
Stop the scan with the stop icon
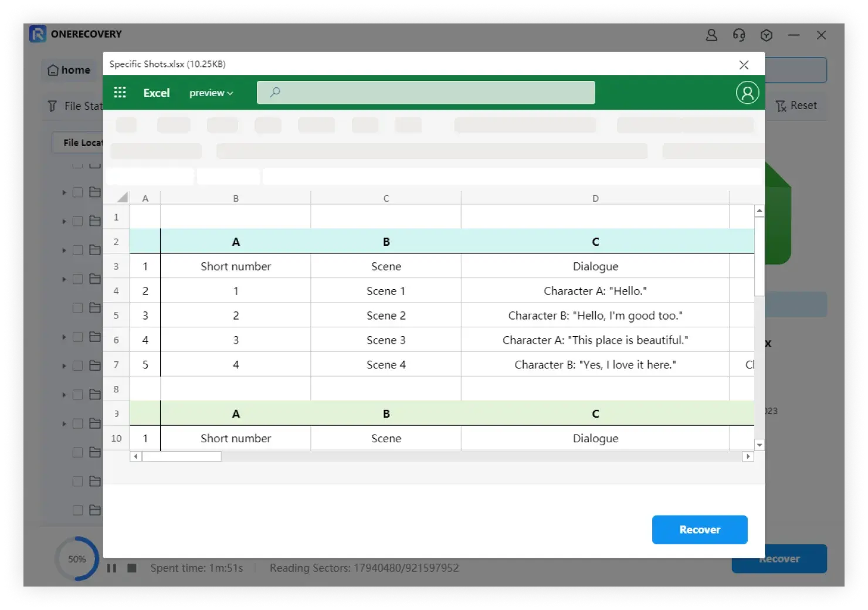pos(132,568)
